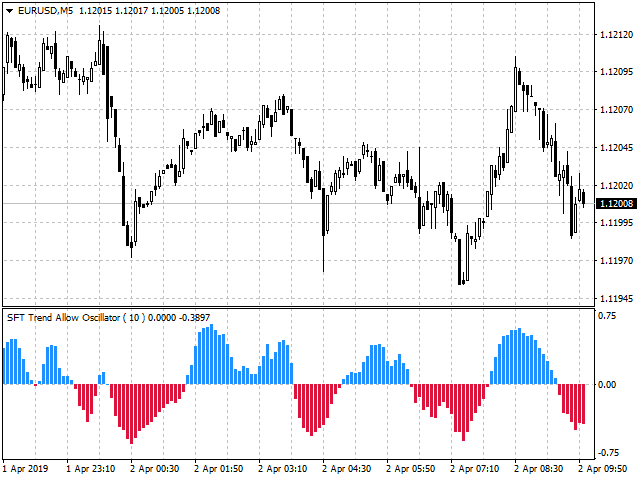Viewport: 640px width, 480px height.
Task: Click the 1.11945 price axis label
Action: coord(616,299)
